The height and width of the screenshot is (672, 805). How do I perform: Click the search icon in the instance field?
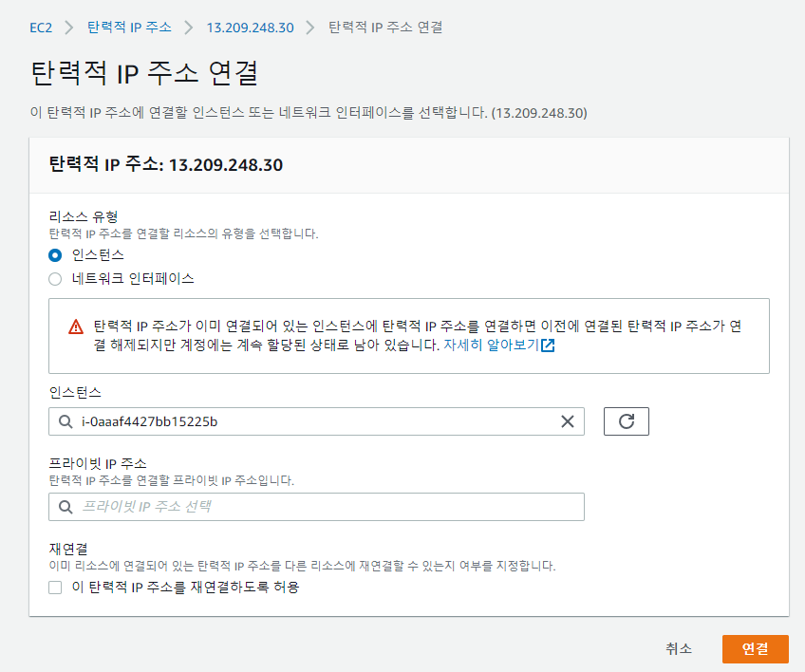[66, 421]
